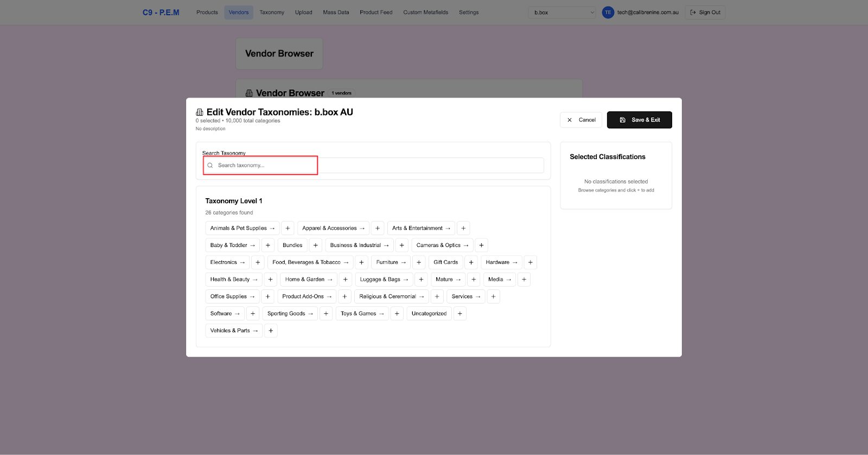868x455 pixels.
Task: Add Hardware category using plus icon
Action: pyautogui.click(x=531, y=262)
